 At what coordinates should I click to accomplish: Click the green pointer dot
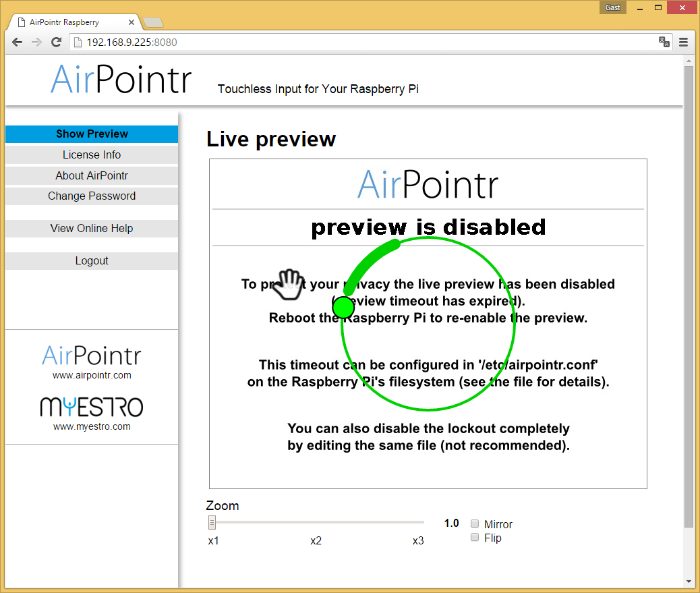tap(343, 307)
